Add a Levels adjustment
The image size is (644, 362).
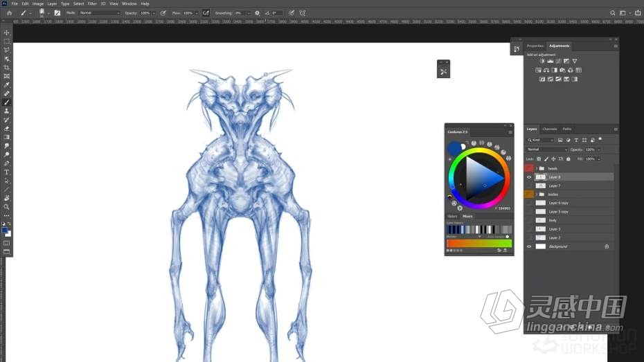(551, 61)
